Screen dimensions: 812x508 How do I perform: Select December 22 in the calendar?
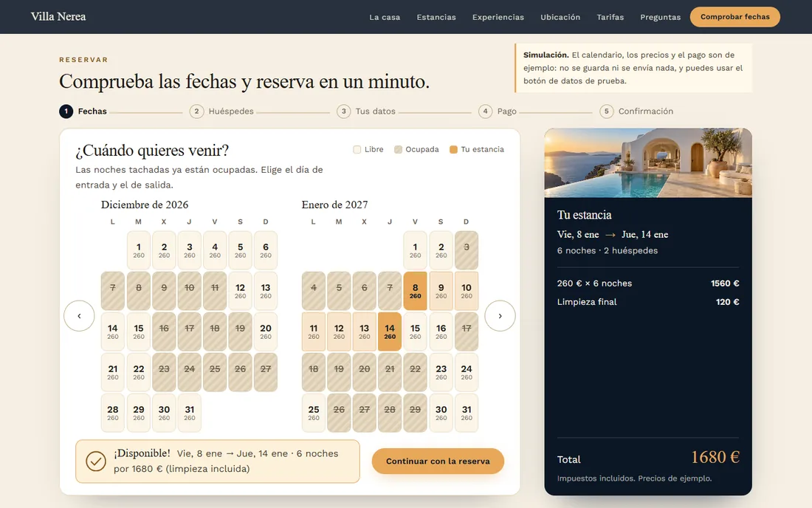pyautogui.click(x=138, y=372)
